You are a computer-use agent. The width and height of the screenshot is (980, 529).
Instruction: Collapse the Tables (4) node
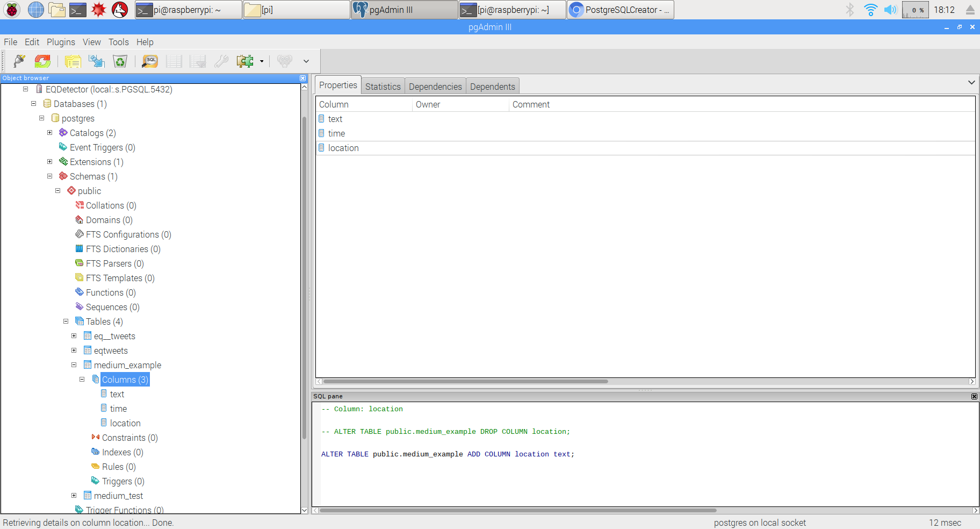tap(66, 321)
